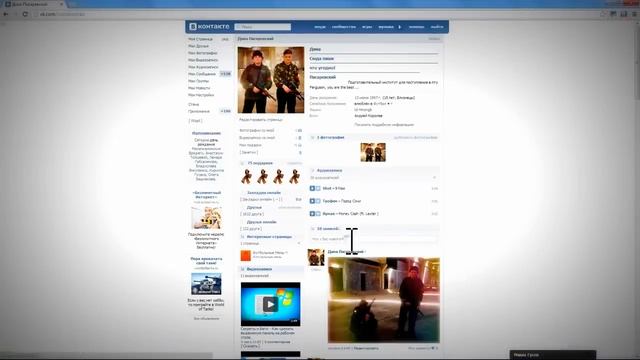This screenshot has height=360, width=640.
Task: Click the browser back button
Action: click(6, 14)
